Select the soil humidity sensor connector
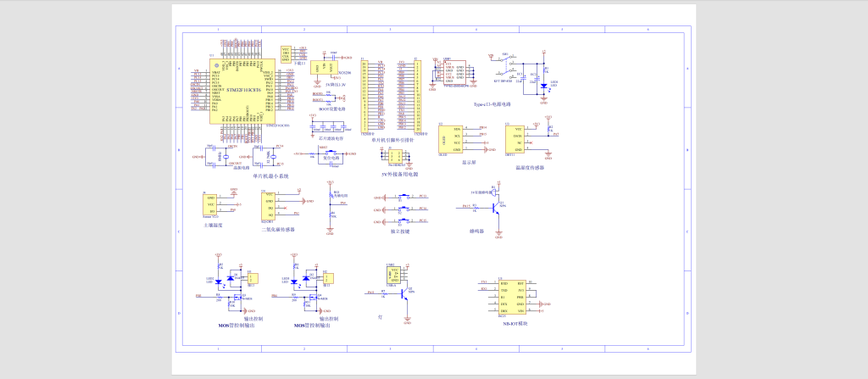 [x=210, y=204]
